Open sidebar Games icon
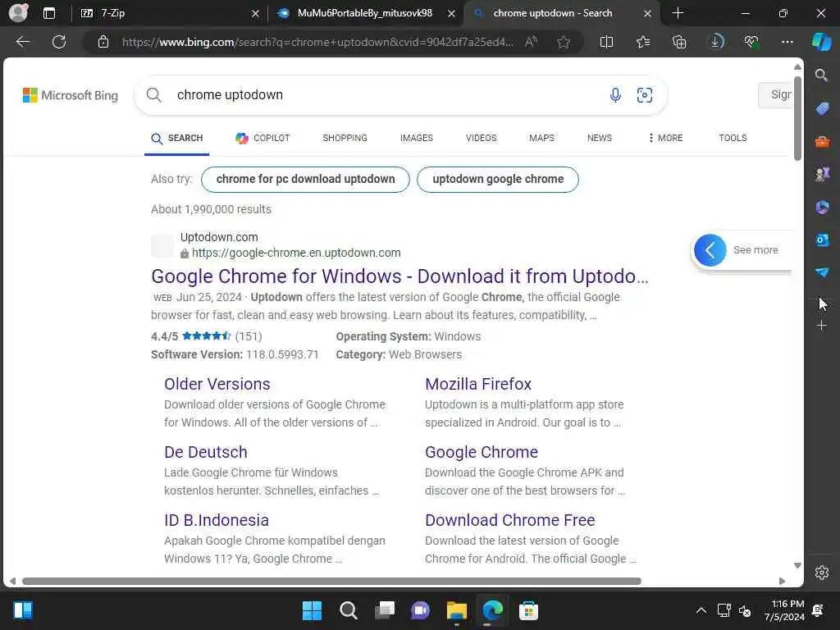The width and height of the screenshot is (840, 630). [822, 174]
